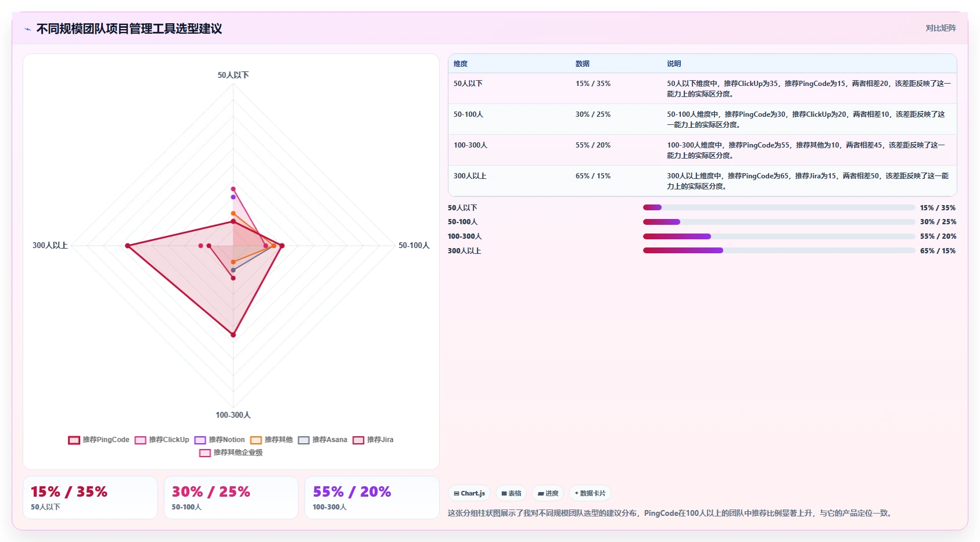Image resolution: width=980 pixels, height=542 pixels.
Task: Toggle the 推荐ClickUp legend entry
Action: (162, 440)
